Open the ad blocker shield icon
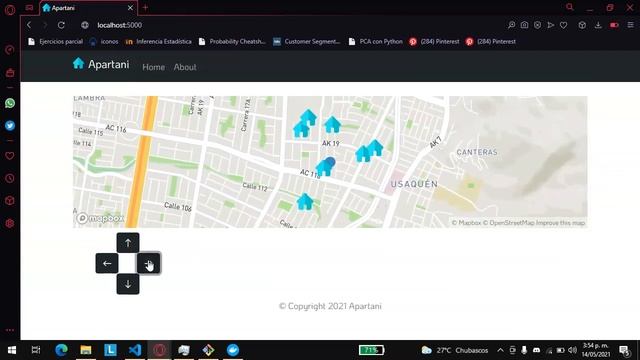The height and width of the screenshot is (360, 640). tap(538, 25)
